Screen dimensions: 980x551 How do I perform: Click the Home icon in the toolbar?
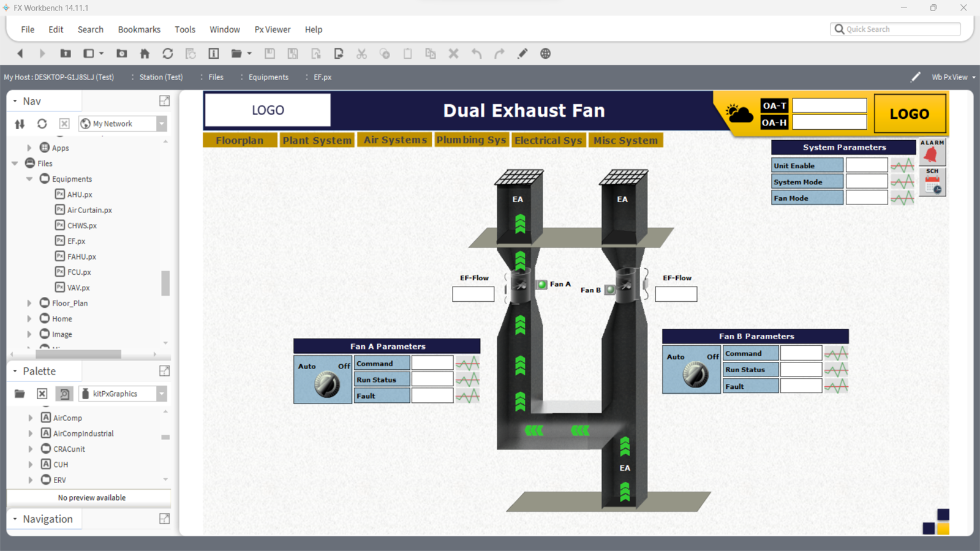coord(145,54)
